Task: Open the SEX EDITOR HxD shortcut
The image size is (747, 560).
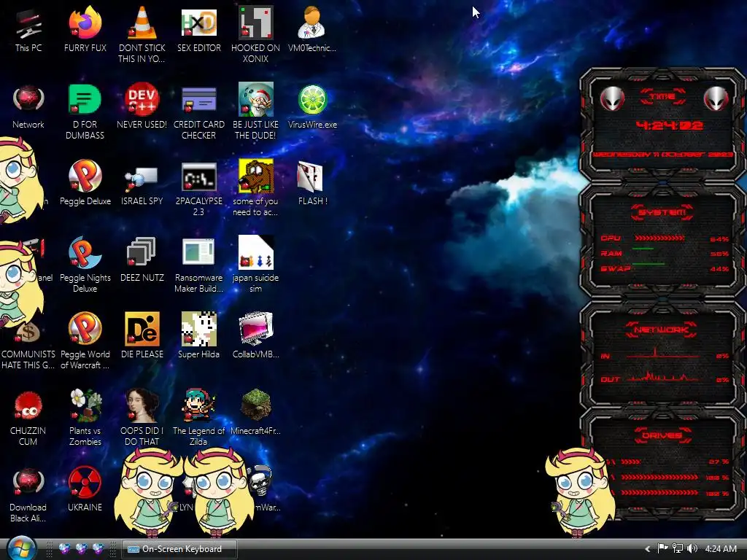Action: pos(198,24)
